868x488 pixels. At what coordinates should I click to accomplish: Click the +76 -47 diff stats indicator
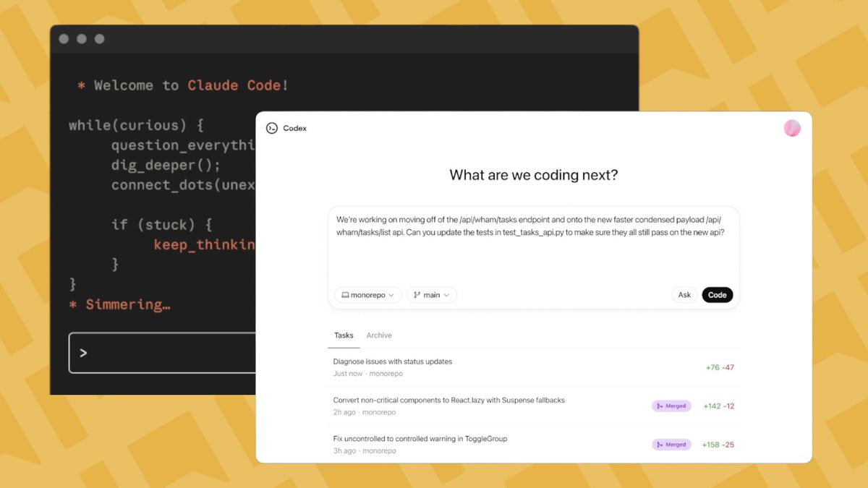pyautogui.click(x=719, y=367)
